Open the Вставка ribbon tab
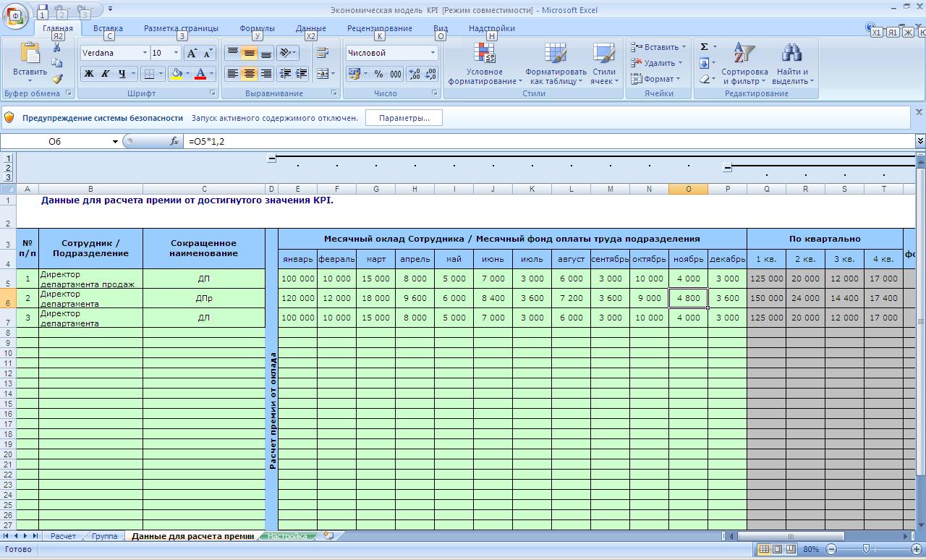Viewport: 926px width, 560px height. coord(108,28)
